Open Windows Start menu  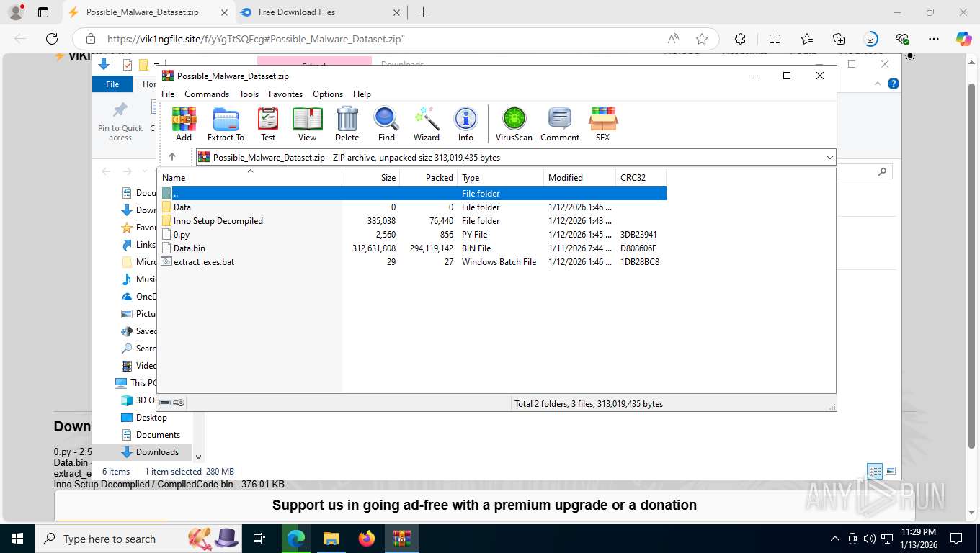click(16, 539)
